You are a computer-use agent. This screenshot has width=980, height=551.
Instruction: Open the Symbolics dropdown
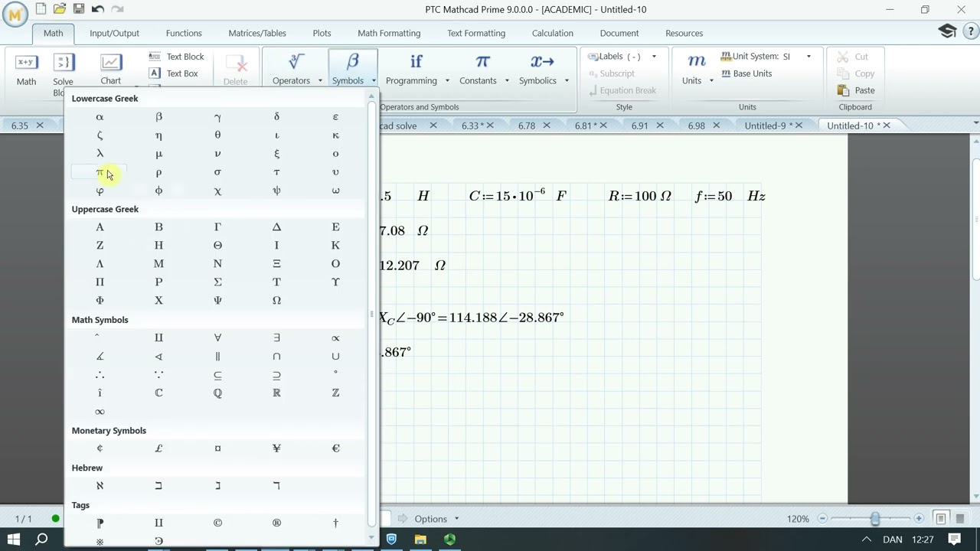click(543, 69)
